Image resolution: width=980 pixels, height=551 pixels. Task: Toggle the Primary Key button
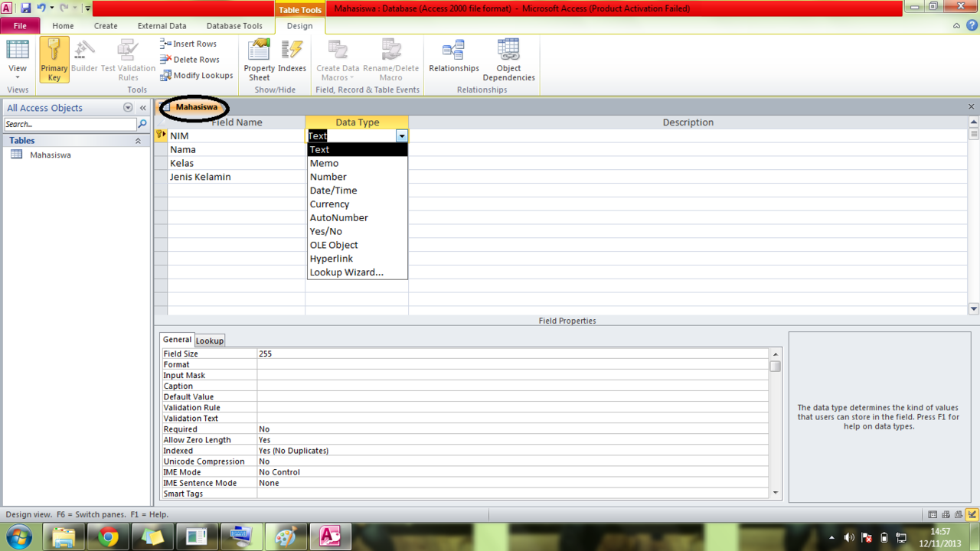54,60
